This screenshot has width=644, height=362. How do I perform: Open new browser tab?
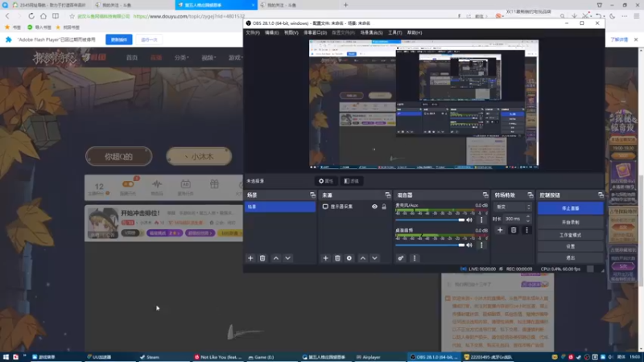tap(346, 5)
